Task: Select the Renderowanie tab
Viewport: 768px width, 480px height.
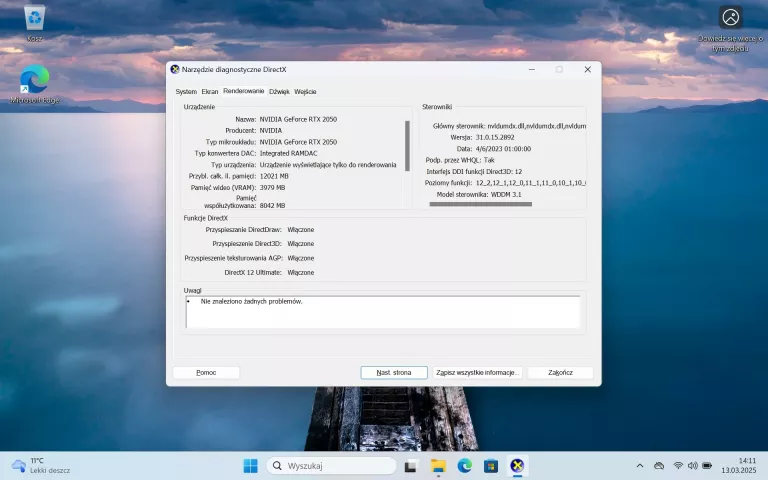Action: point(243,91)
